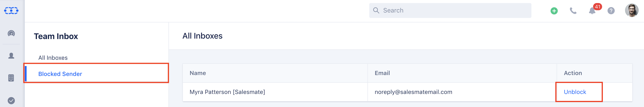This screenshot has width=644, height=107.
Task: Click the Name column header
Action: 198,73
